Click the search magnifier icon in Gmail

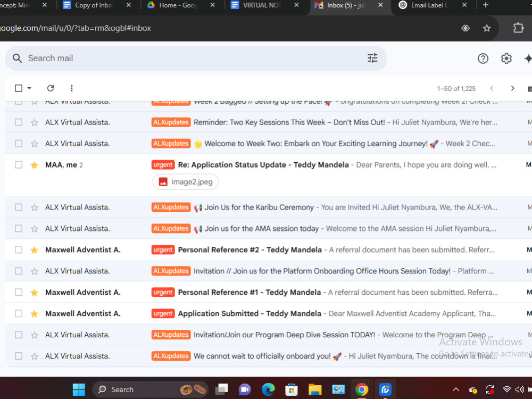[x=18, y=59]
